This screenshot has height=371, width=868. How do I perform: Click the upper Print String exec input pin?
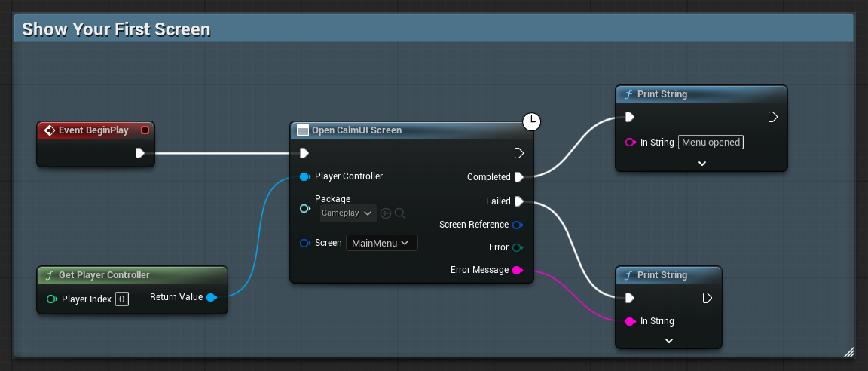629,117
